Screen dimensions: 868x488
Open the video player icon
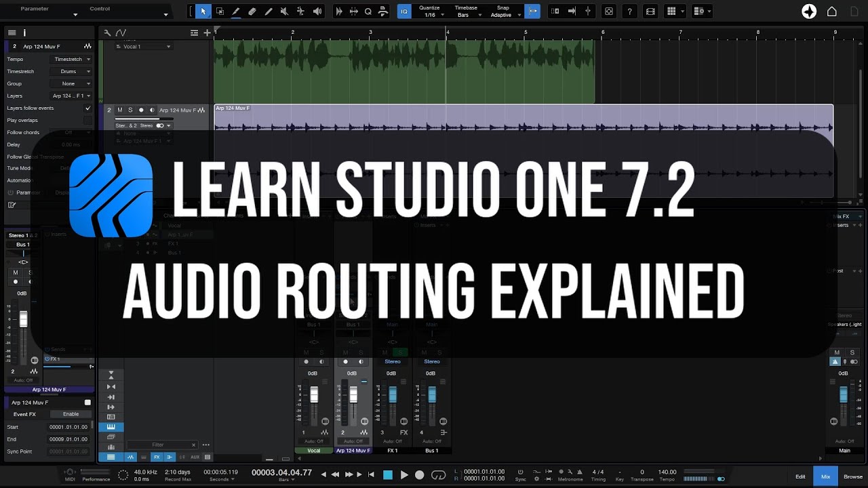(x=650, y=12)
